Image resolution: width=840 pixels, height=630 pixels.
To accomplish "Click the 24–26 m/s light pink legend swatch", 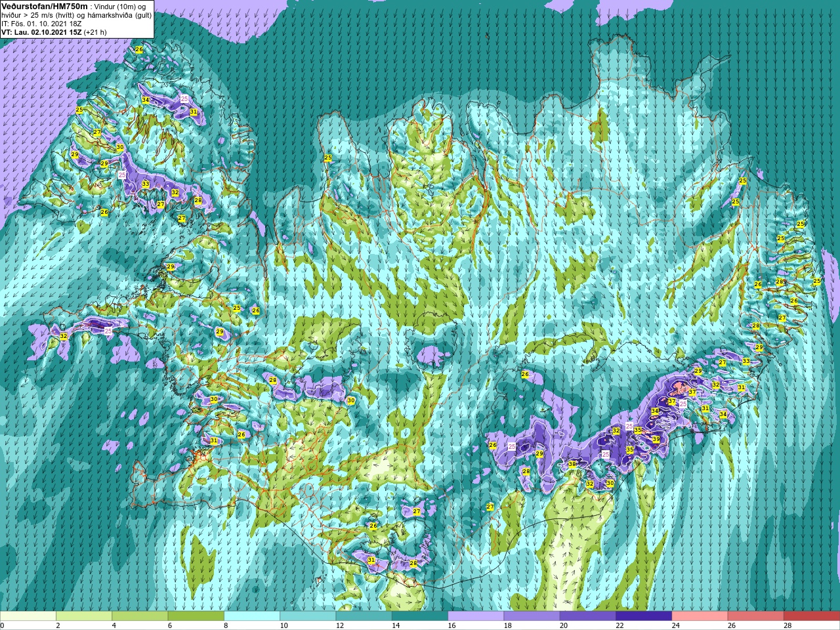I will pyautogui.click(x=700, y=616).
